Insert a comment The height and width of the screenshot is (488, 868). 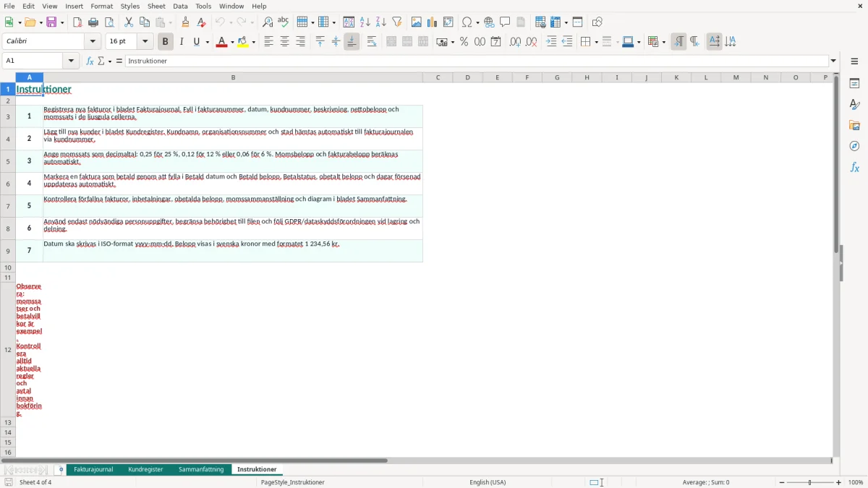[x=506, y=22]
